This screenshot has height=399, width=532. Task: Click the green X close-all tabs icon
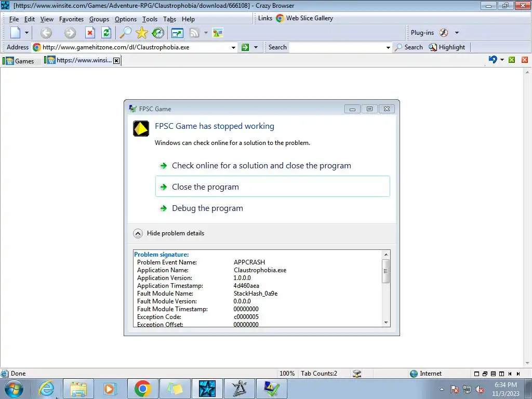(x=512, y=60)
